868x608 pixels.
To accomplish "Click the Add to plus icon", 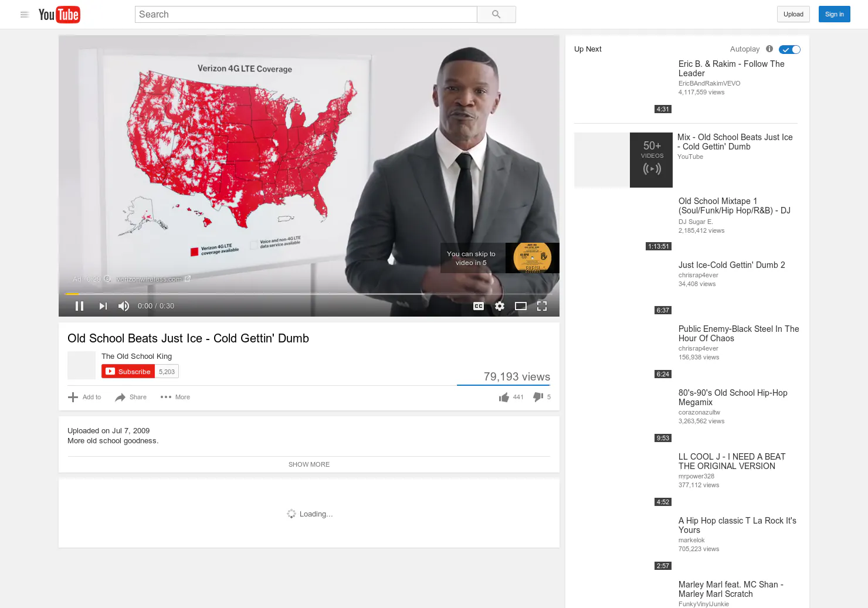I will [73, 398].
